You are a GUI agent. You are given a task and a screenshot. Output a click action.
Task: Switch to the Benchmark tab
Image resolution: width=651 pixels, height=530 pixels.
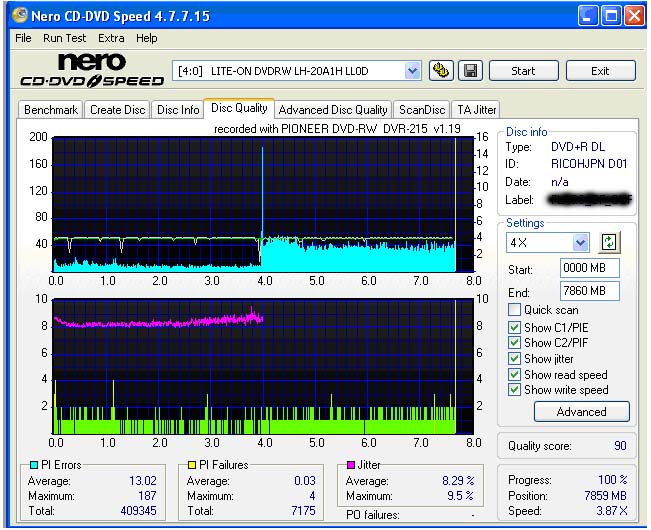(x=51, y=110)
